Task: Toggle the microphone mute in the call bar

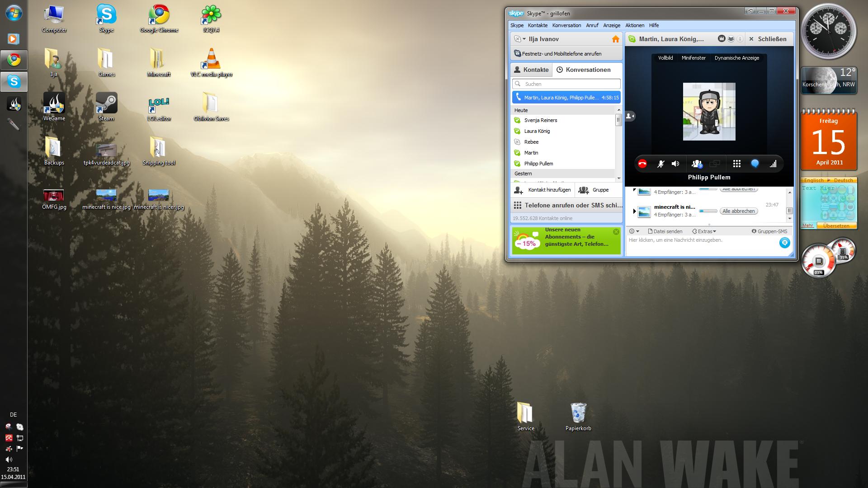Action: (x=660, y=164)
